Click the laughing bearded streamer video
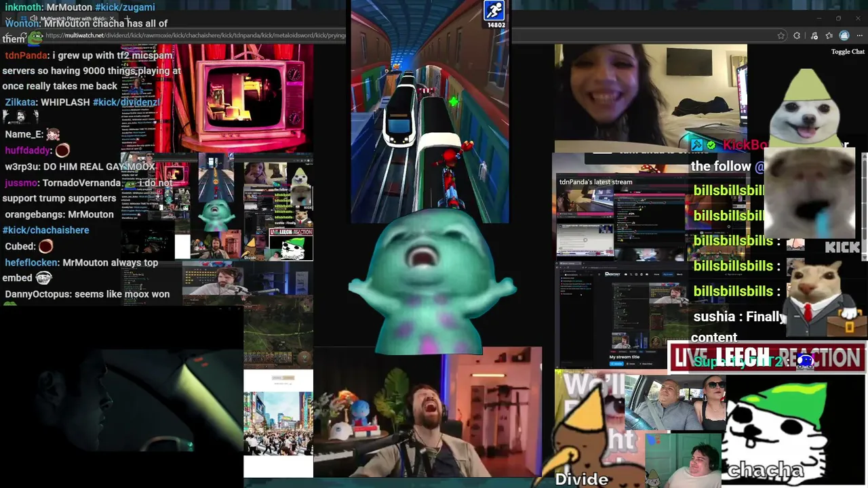This screenshot has height=488, width=868. (x=427, y=412)
